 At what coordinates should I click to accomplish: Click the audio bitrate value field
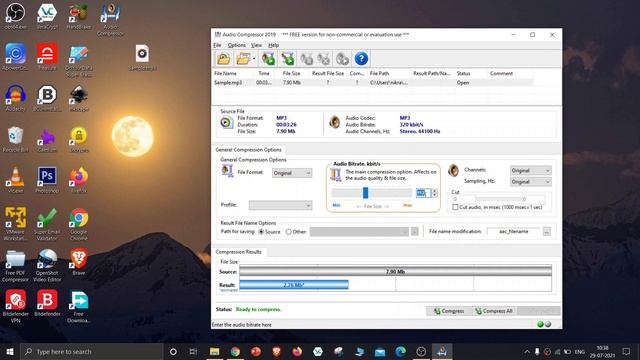[423, 193]
